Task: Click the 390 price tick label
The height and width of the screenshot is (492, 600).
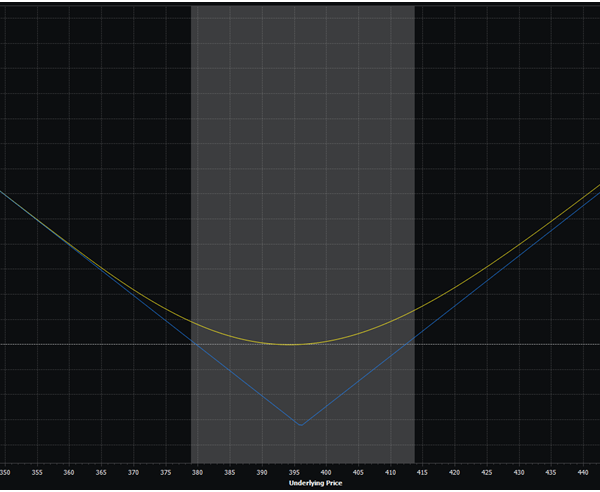Action: (262, 471)
